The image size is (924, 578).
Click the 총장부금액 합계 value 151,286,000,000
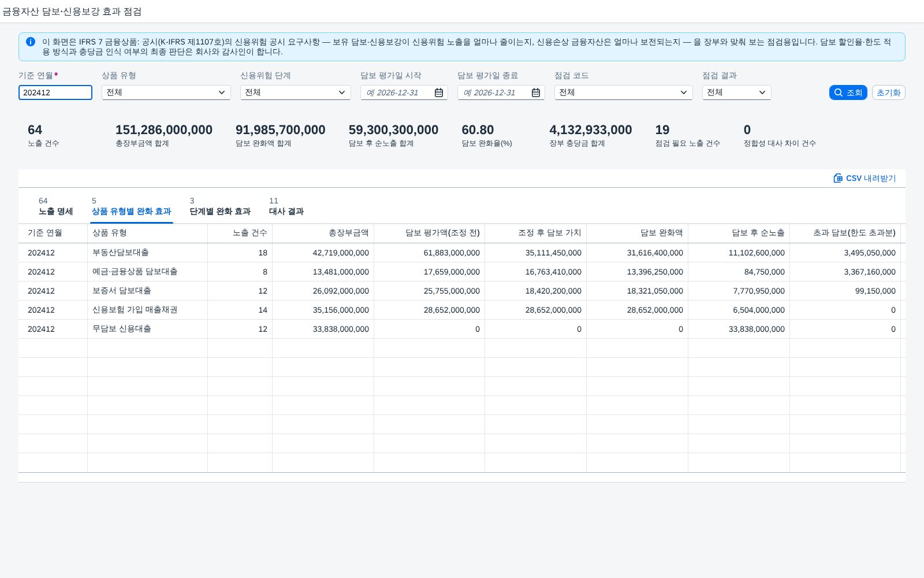coord(164,130)
